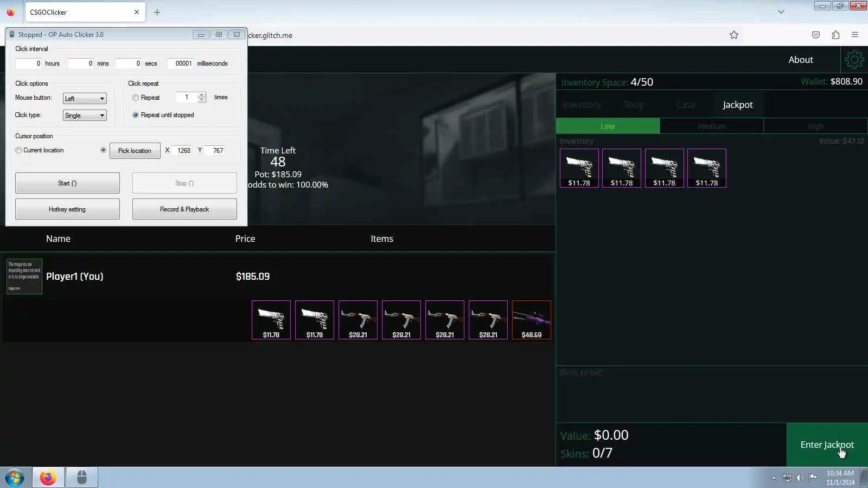Select the first $11.78 pistol in Inventory panel
868x488 pixels.
click(579, 168)
